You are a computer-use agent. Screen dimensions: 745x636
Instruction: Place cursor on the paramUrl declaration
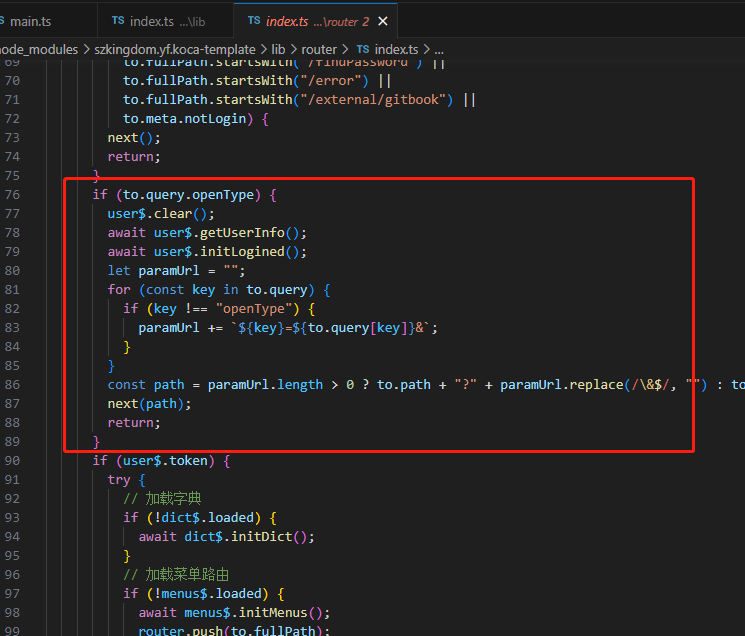[x=172, y=271]
